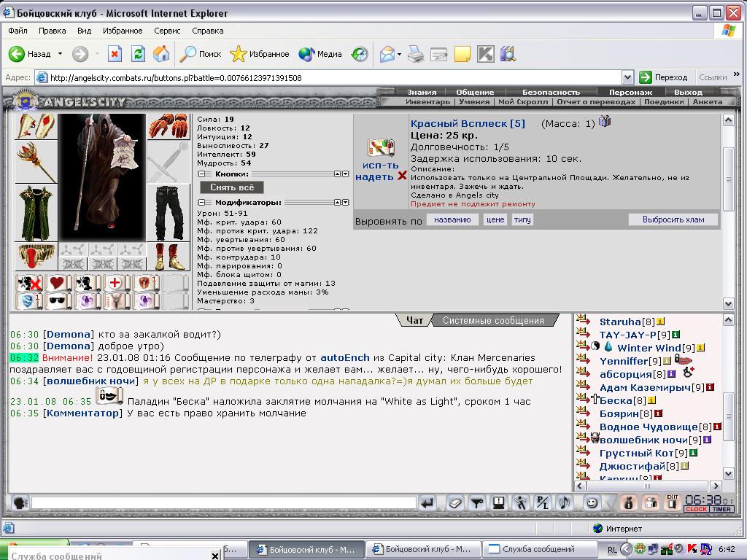747x560 pixels.
Task: Sort inventory by типу
Action: [x=522, y=219]
